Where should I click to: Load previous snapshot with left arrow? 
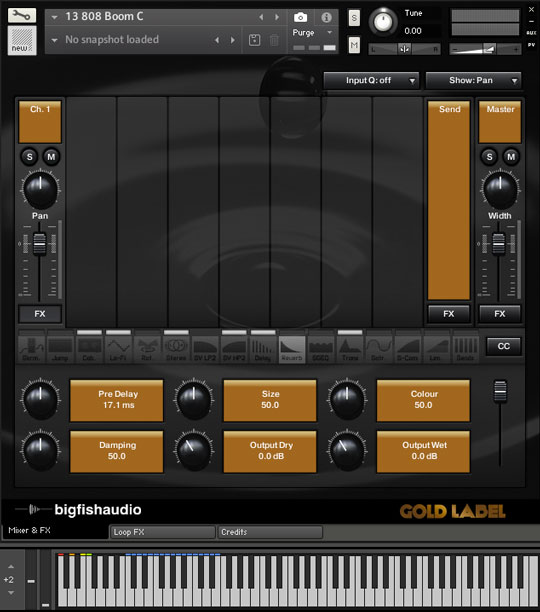217,40
